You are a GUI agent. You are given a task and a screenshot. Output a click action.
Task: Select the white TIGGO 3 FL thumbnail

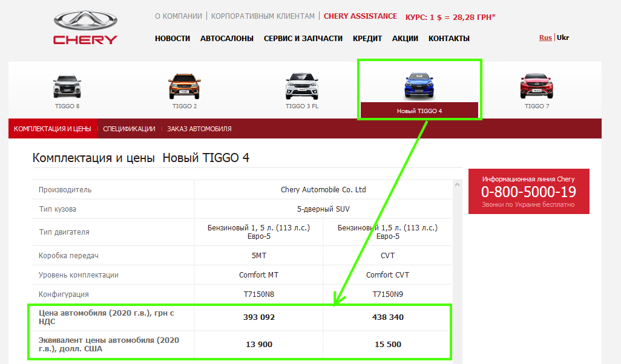(302, 86)
